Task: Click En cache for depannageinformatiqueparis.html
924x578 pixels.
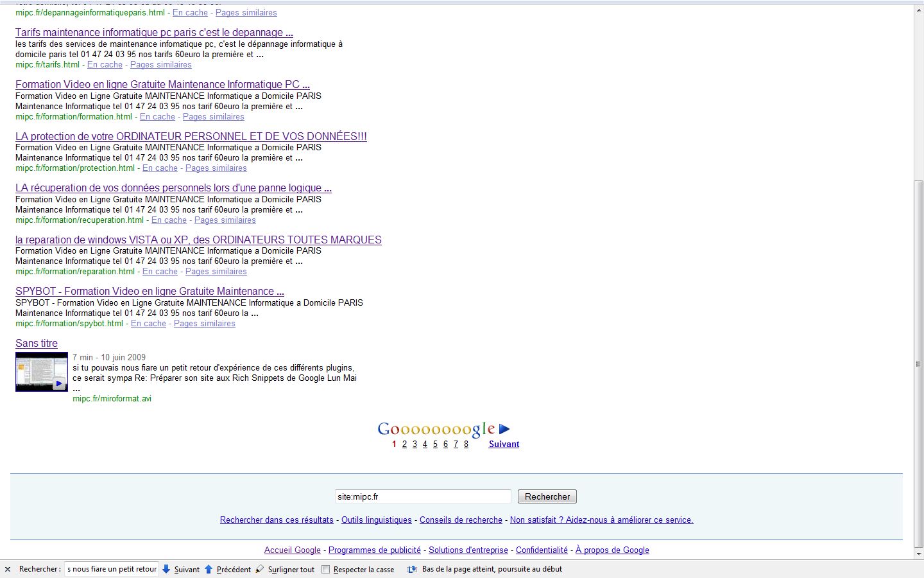Action: click(x=190, y=13)
